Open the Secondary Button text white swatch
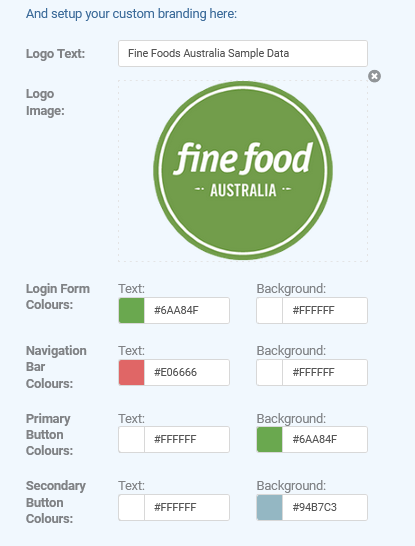Viewport: 415px width, 546px height. (132, 507)
